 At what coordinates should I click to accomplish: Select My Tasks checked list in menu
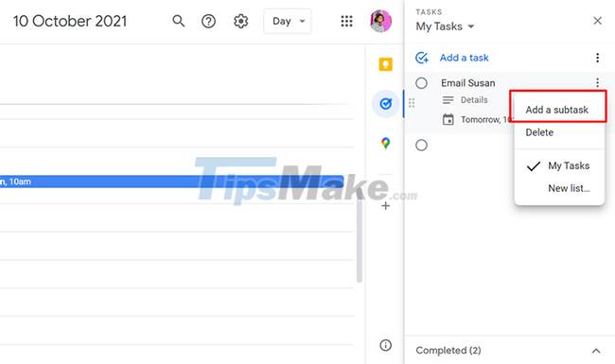(559, 165)
